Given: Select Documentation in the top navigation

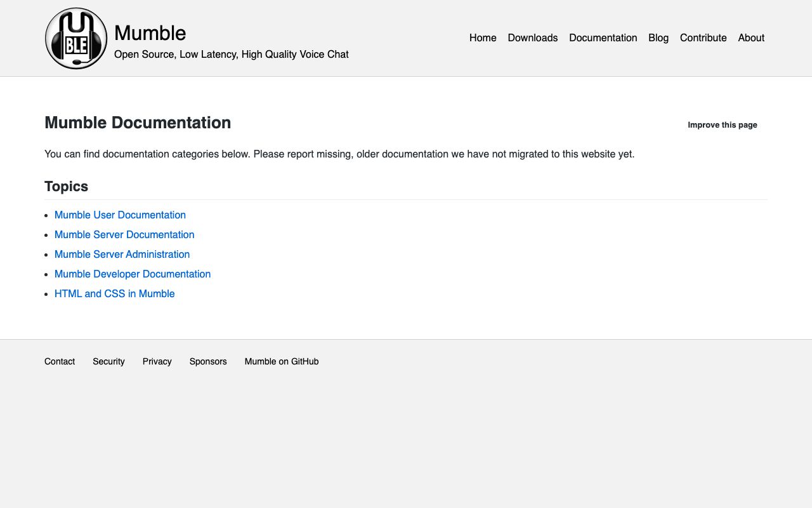Looking at the screenshot, I should point(603,38).
